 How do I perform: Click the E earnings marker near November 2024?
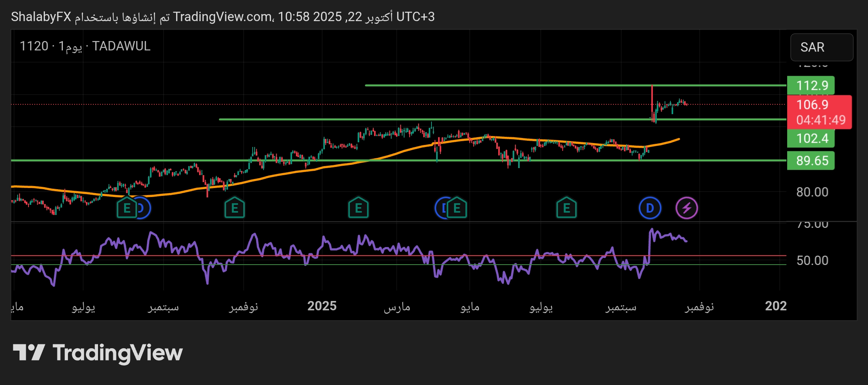[x=234, y=208]
